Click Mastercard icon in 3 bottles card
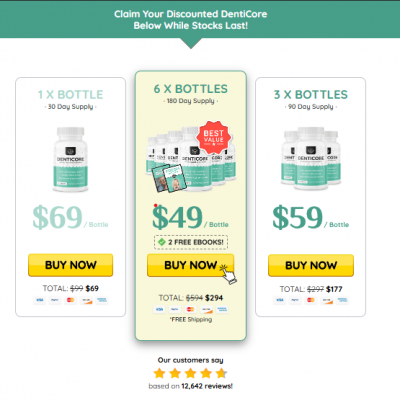This screenshot has width=400, height=400. click(x=311, y=300)
